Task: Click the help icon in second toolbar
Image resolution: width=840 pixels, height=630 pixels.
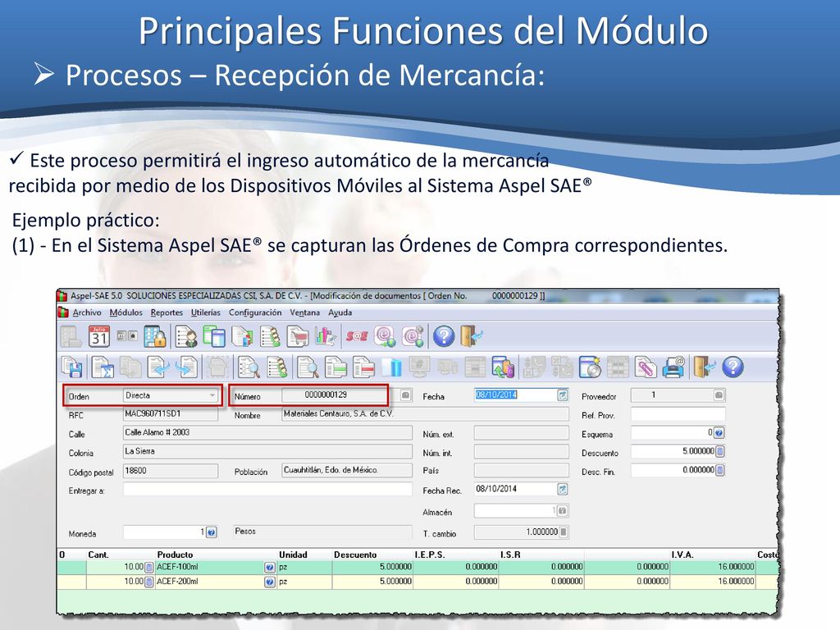Action: point(733,367)
